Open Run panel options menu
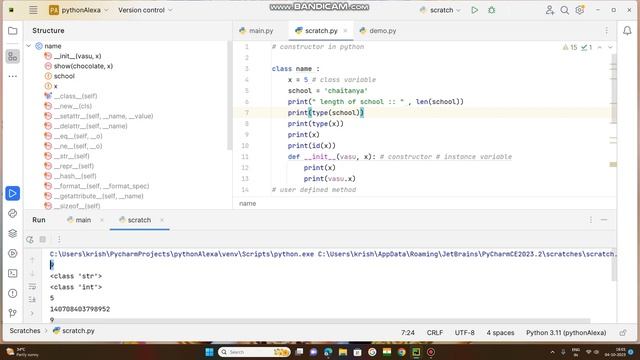Image resolution: width=640 pixels, height=360 pixels. coord(591,220)
